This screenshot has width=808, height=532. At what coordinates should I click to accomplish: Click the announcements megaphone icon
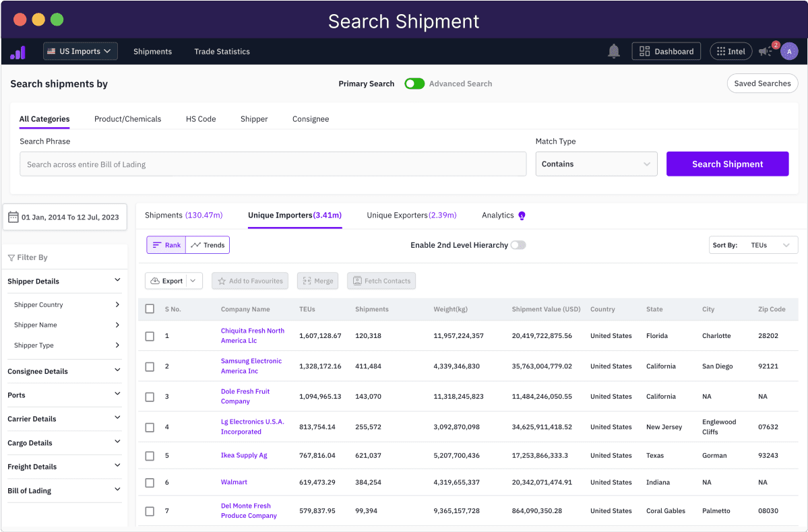pos(765,51)
